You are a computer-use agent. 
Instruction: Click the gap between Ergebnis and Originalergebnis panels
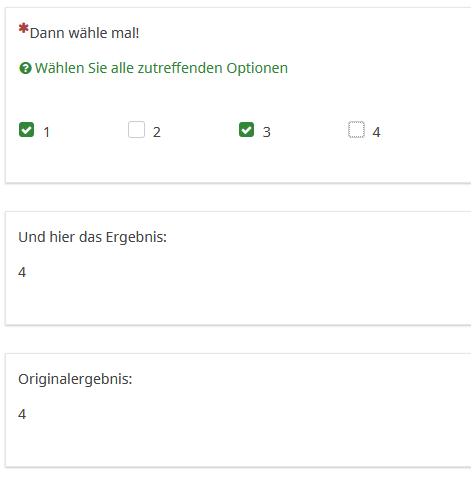(x=235, y=339)
